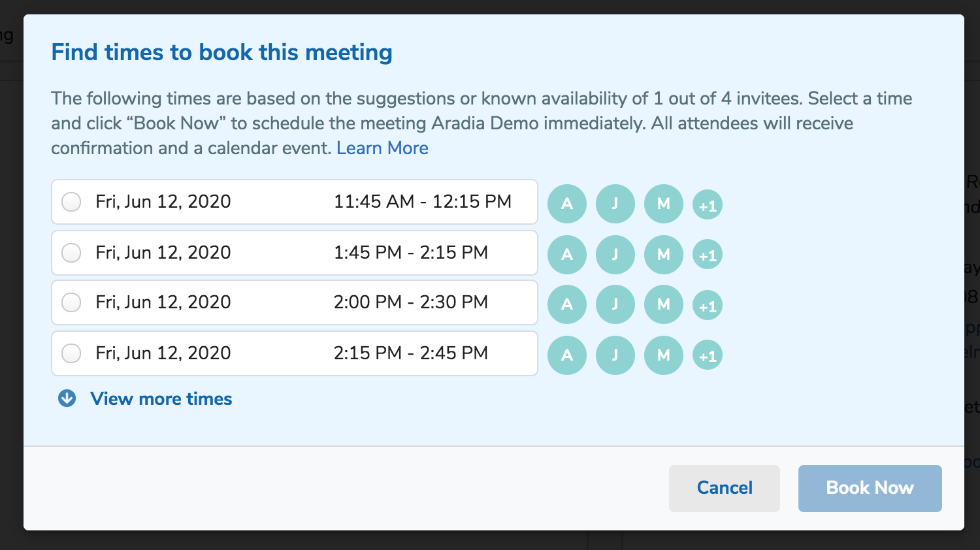Click the Book Now button
980x550 pixels.
(x=870, y=489)
